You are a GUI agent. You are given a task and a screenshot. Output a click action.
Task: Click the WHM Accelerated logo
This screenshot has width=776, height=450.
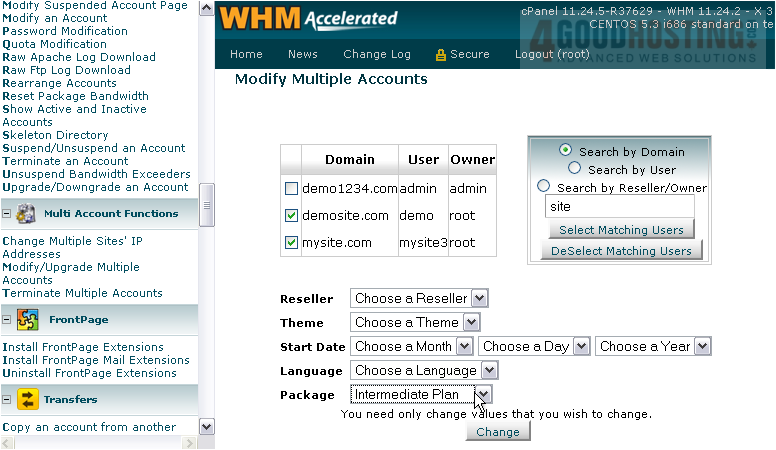(308, 18)
